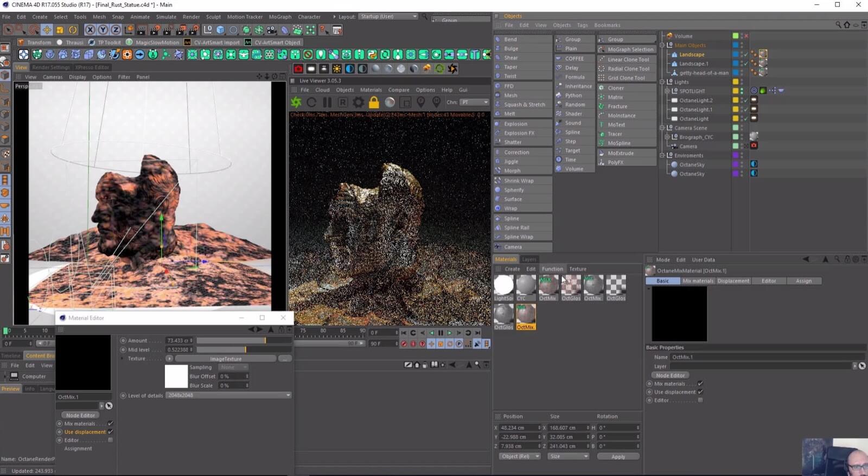Select the LightSo material thumbnail

pyautogui.click(x=503, y=285)
